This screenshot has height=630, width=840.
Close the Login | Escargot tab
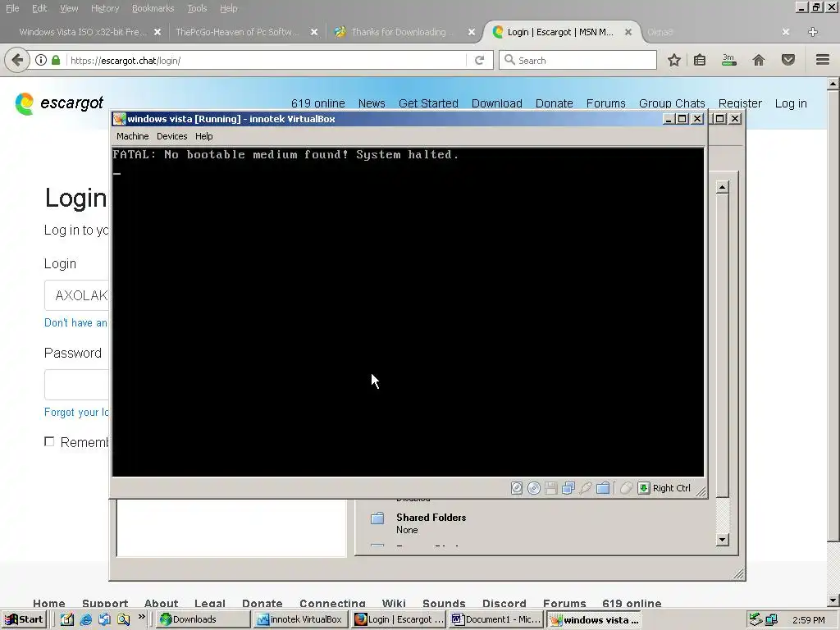click(x=628, y=32)
